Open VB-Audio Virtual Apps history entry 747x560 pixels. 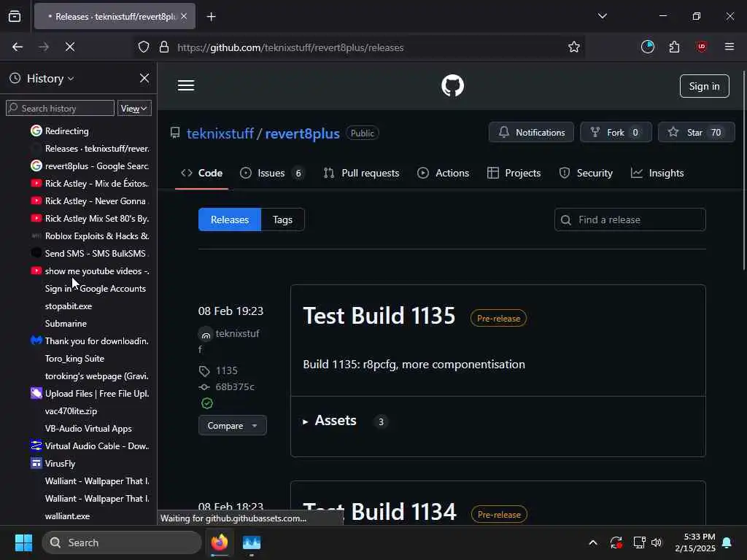click(x=90, y=429)
